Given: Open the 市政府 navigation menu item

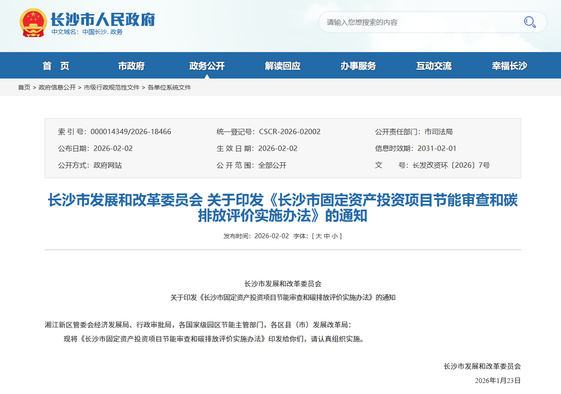Looking at the screenshot, I should 131,66.
